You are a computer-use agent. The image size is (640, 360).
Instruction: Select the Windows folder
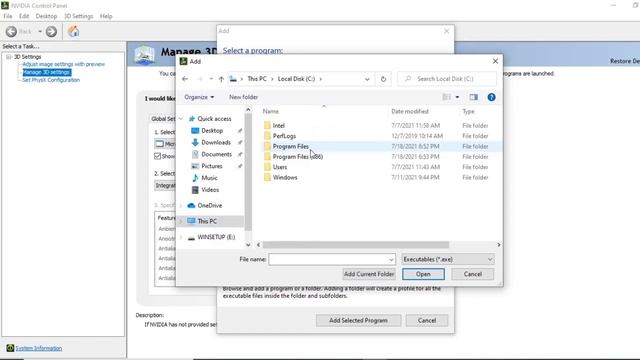tap(285, 178)
